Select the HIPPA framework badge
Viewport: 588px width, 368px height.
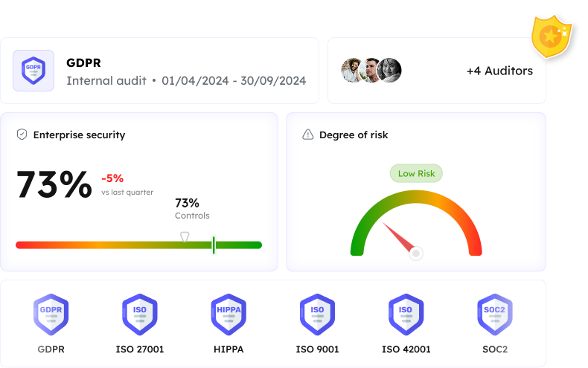click(229, 314)
